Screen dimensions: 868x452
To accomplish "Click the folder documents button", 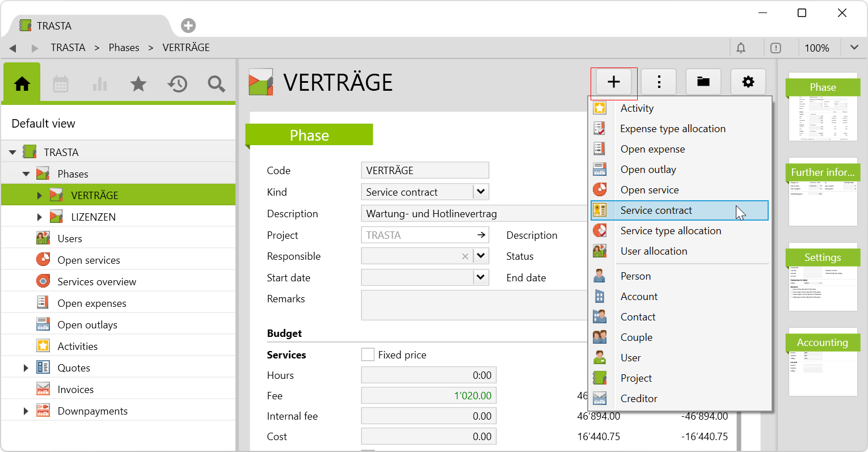I will 703,82.
